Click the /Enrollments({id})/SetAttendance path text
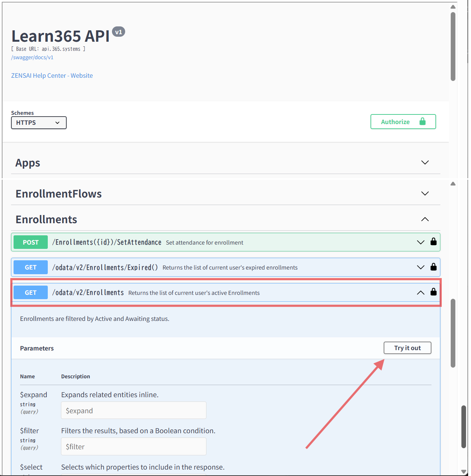This screenshot has width=471, height=476. [107, 242]
